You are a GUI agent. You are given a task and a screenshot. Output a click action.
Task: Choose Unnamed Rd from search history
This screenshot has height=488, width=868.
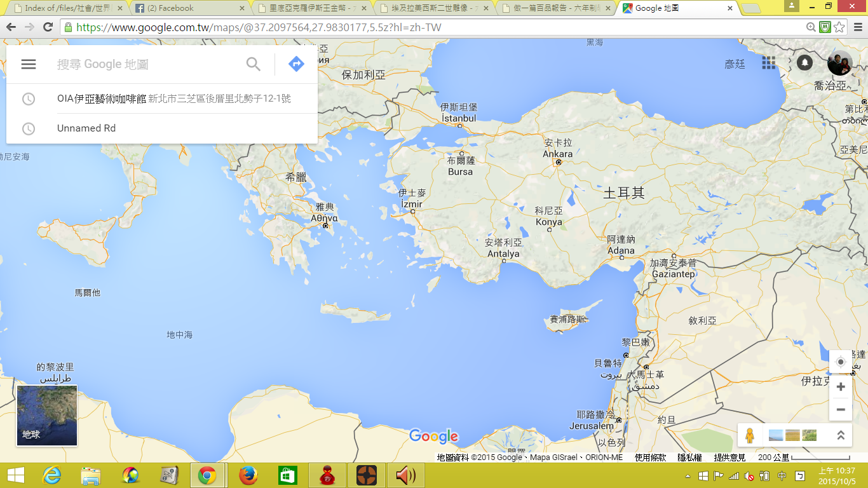pyautogui.click(x=86, y=128)
